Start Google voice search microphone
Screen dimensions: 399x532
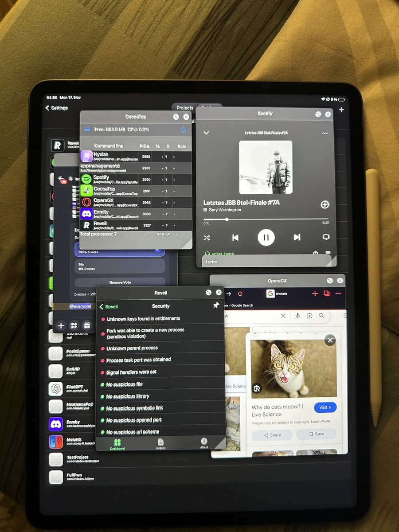tap(297, 316)
